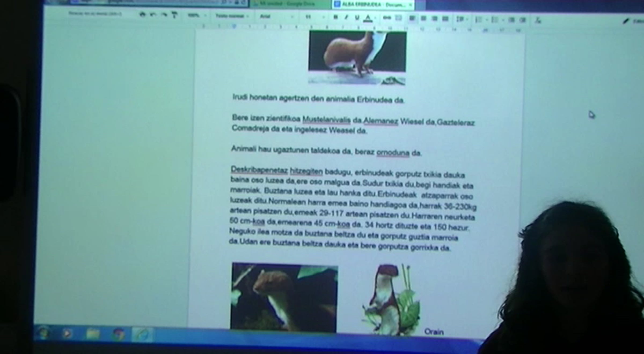The image size is (644, 354).
Task: Switch to the Google Drive browser tab
Action: (291, 4)
